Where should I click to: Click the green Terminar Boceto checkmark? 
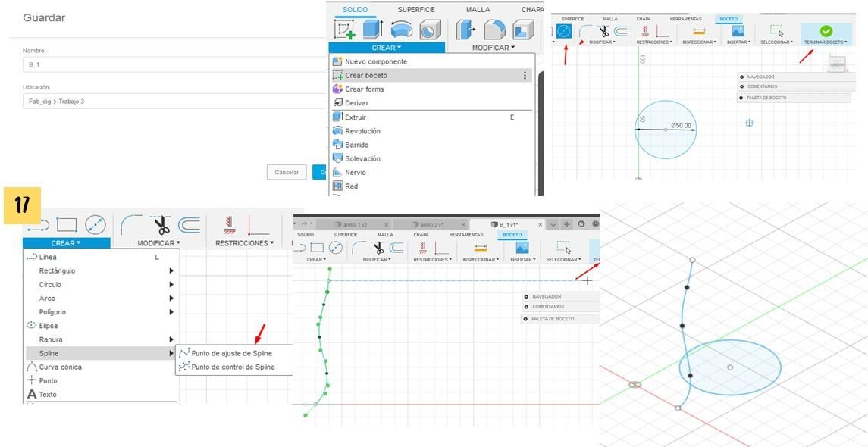[x=826, y=31]
